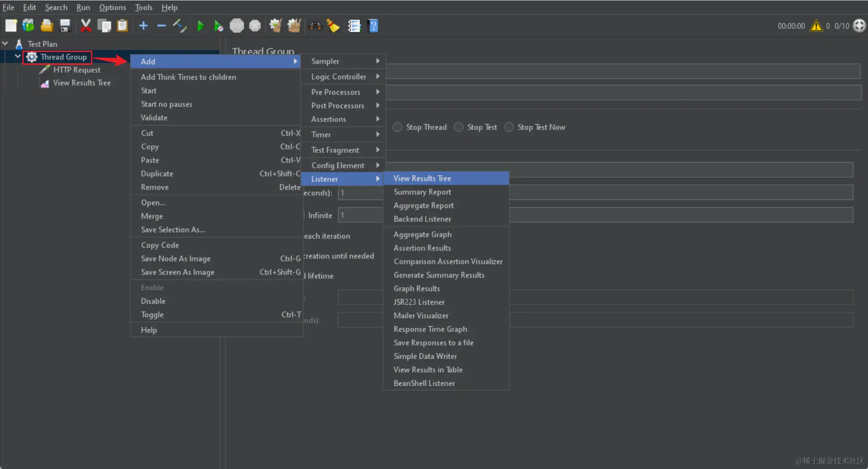Select HTTP Request in the tree
Screen dimensions: 868x469
point(77,70)
